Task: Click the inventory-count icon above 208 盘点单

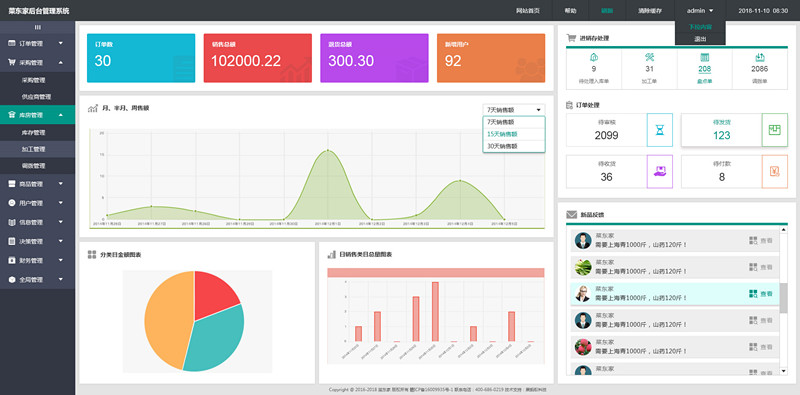Action: (705, 57)
